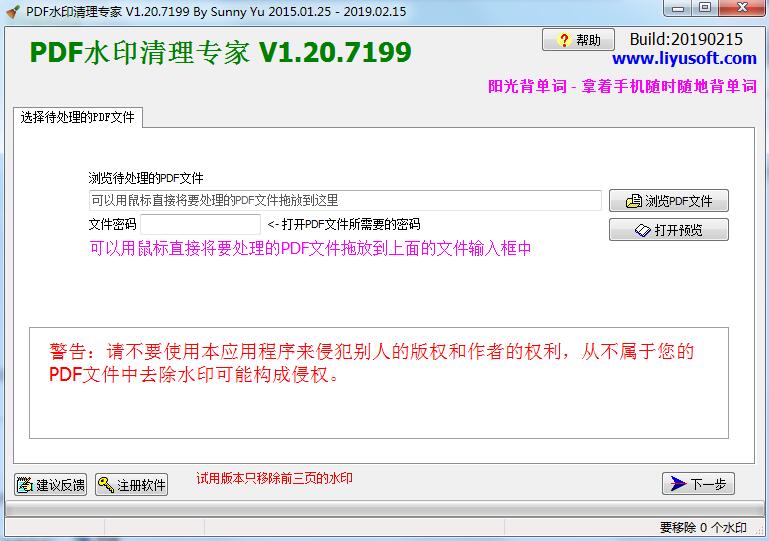Maximize the application window
769x541 pixels.
pyautogui.click(x=704, y=9)
